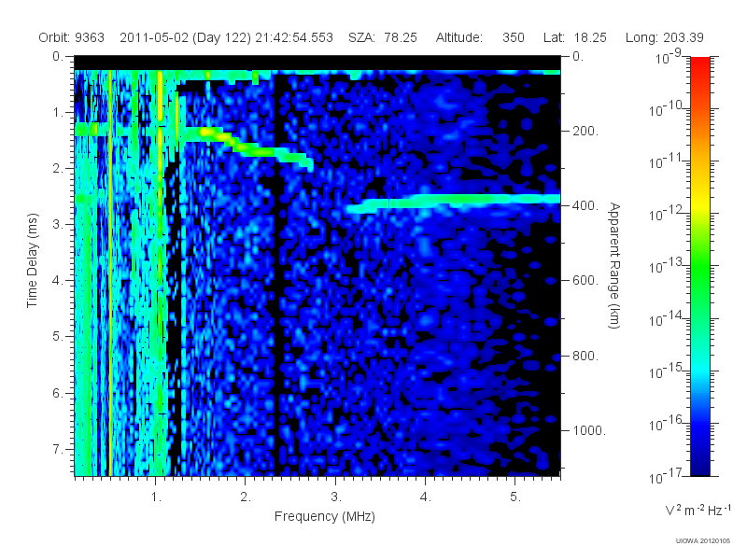The image size is (747, 560).
Task: Click the timestamp '21:42:54.553'
Action: (294, 37)
